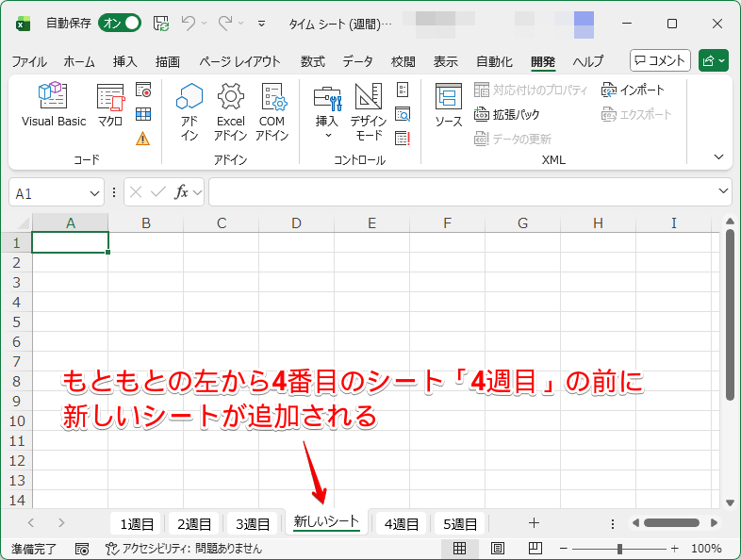The image size is (741, 560).
Task: Click into the formula bar input
Action: pos(463,192)
